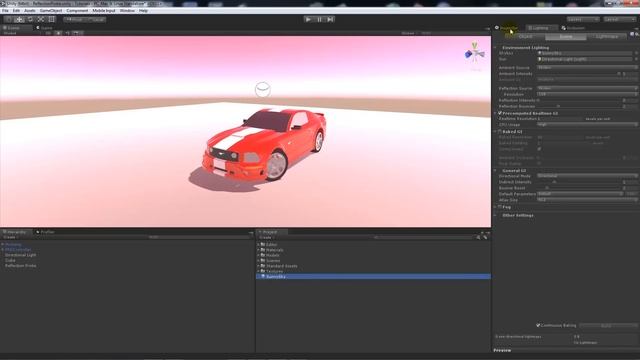This screenshot has height=360, width=640.
Task: Open the CPU Usage dropdown
Action: coord(587,124)
